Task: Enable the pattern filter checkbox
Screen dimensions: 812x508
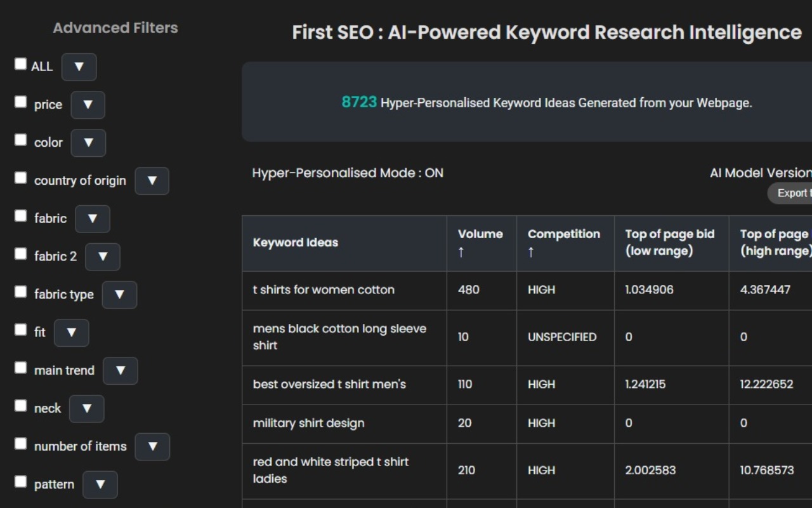Action: [20, 481]
